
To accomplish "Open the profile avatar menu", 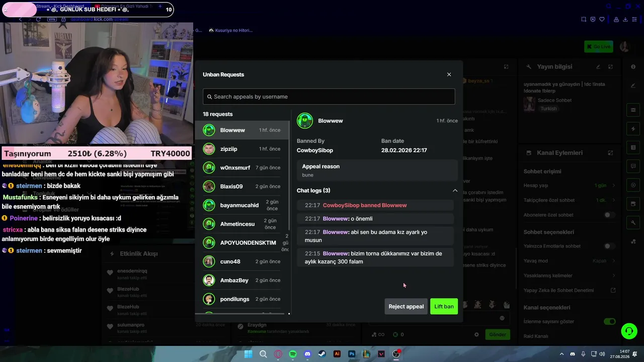I will [625, 47].
